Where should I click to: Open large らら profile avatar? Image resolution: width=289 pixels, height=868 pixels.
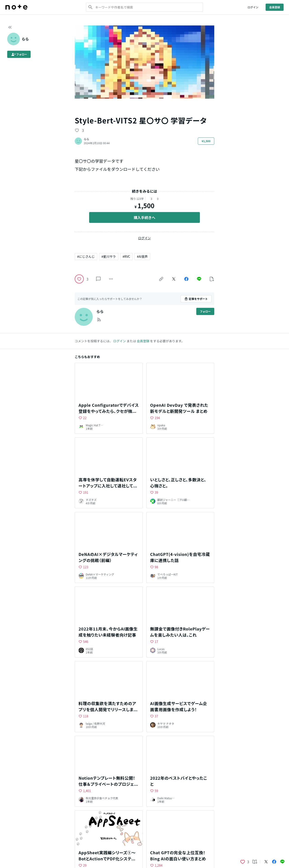click(x=84, y=317)
